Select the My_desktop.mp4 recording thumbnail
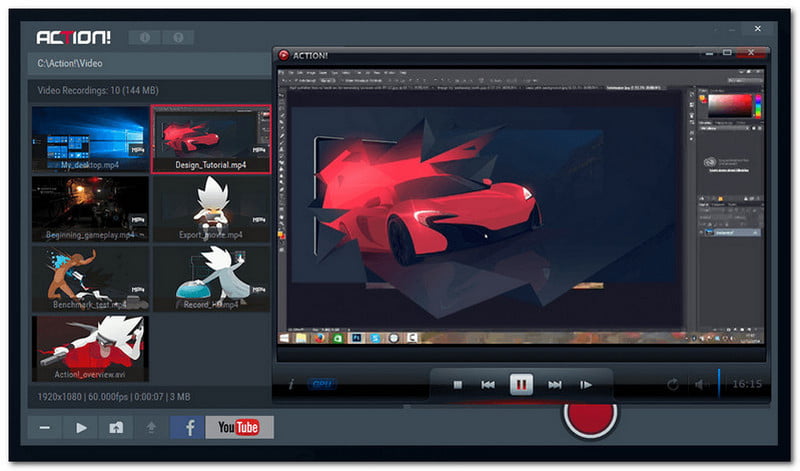This screenshot has height=471, width=800. click(90, 139)
